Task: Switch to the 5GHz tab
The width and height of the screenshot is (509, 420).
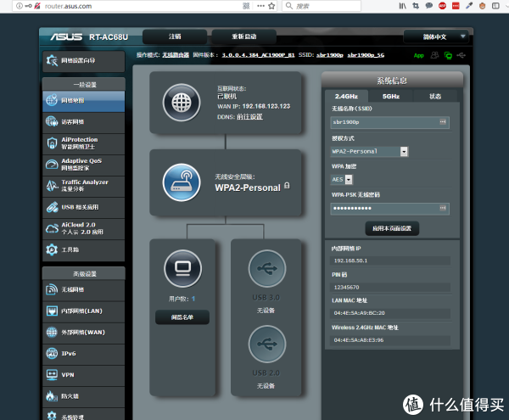Action: click(391, 97)
